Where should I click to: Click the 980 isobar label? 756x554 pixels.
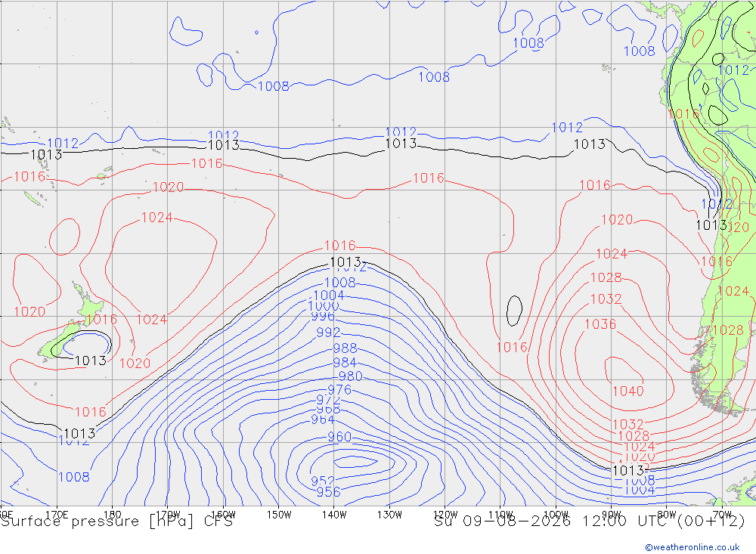[x=351, y=376]
